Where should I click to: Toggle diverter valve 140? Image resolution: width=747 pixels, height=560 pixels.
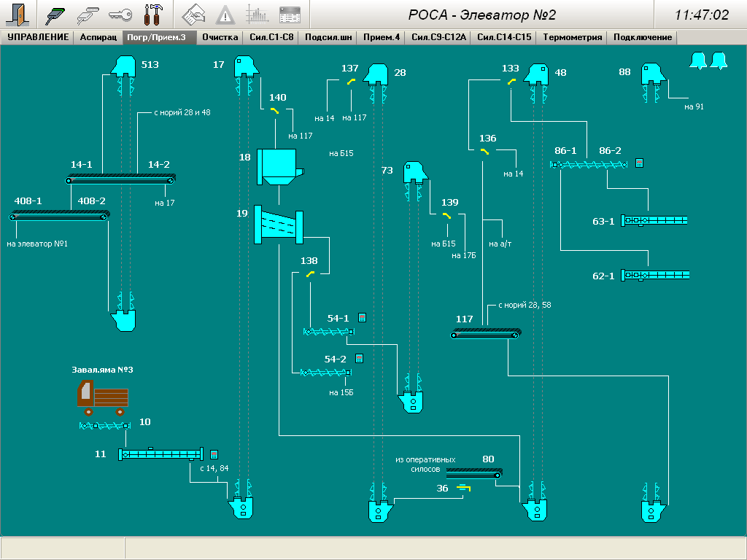[275, 111]
